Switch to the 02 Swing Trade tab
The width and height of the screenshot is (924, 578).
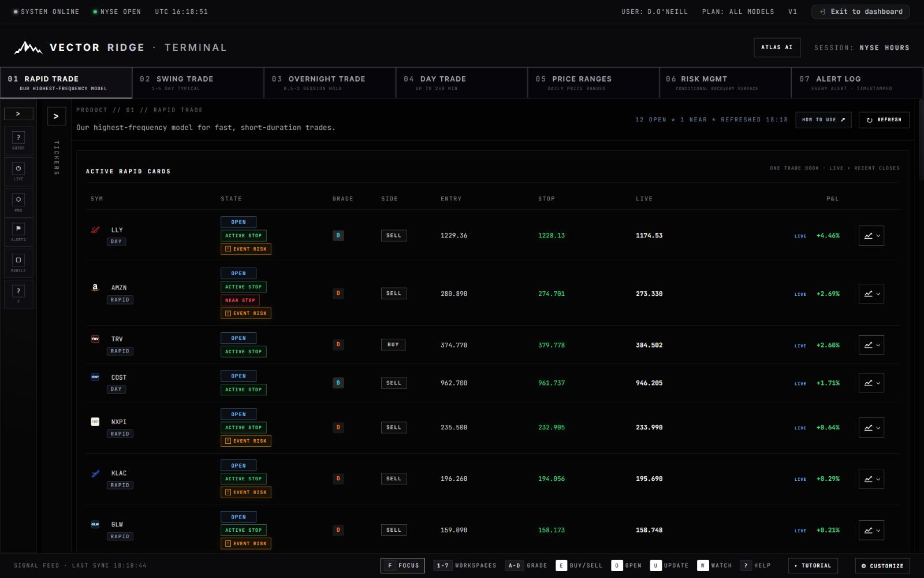[198, 83]
